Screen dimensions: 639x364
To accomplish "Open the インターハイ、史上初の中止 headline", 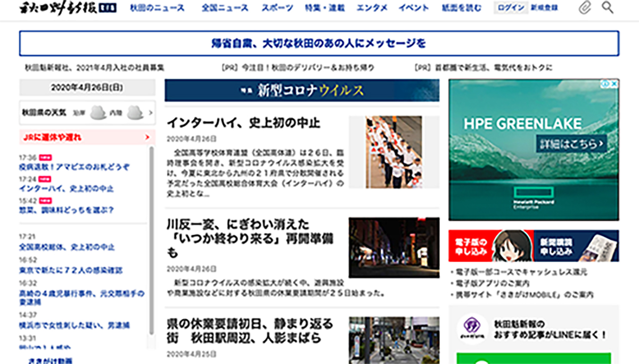I will (x=243, y=123).
